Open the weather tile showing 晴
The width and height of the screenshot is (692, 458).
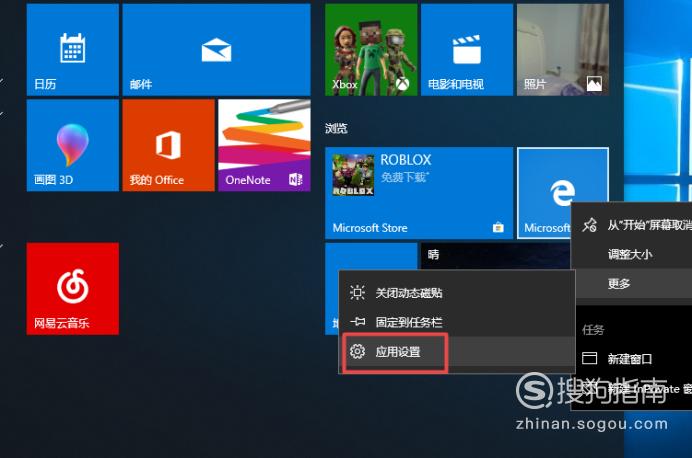coord(495,256)
